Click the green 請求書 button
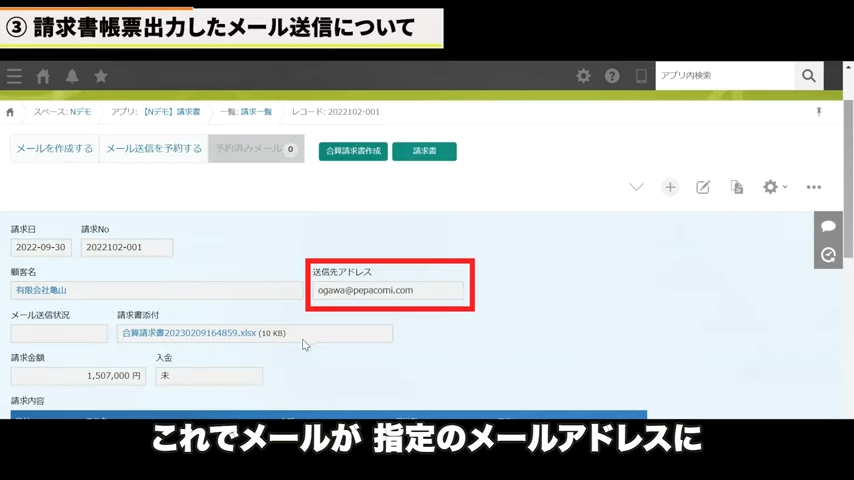The width and height of the screenshot is (854, 480). tap(424, 151)
